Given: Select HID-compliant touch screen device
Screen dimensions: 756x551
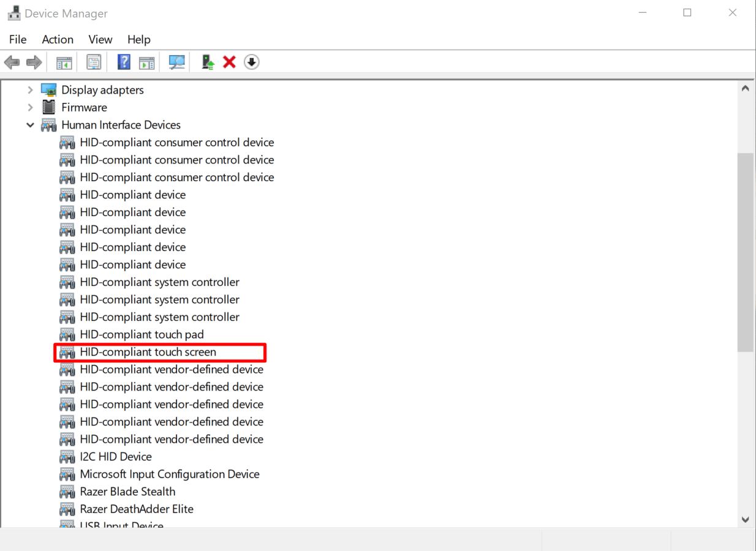Looking at the screenshot, I should pyautogui.click(x=148, y=352).
